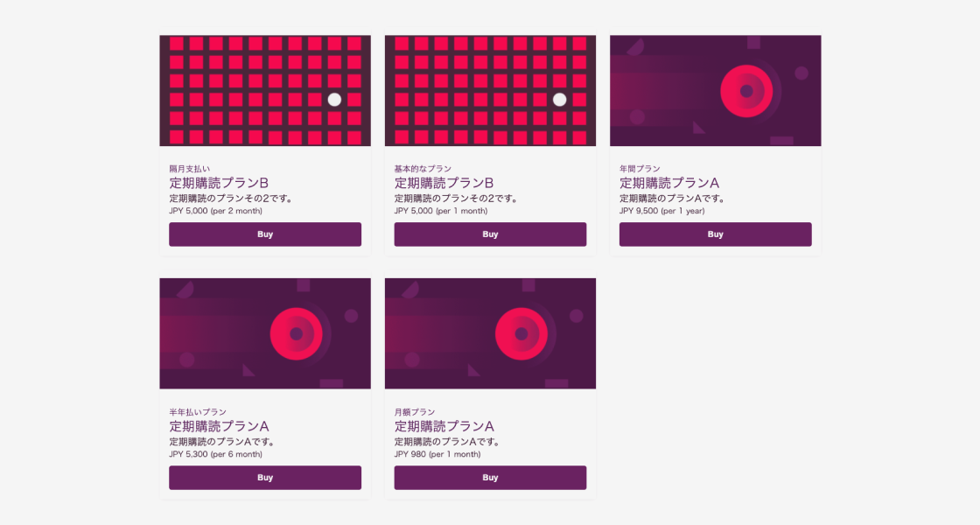Click the 定期購読プランA title under 半年払いプラン
980x525 pixels.
[x=219, y=426]
